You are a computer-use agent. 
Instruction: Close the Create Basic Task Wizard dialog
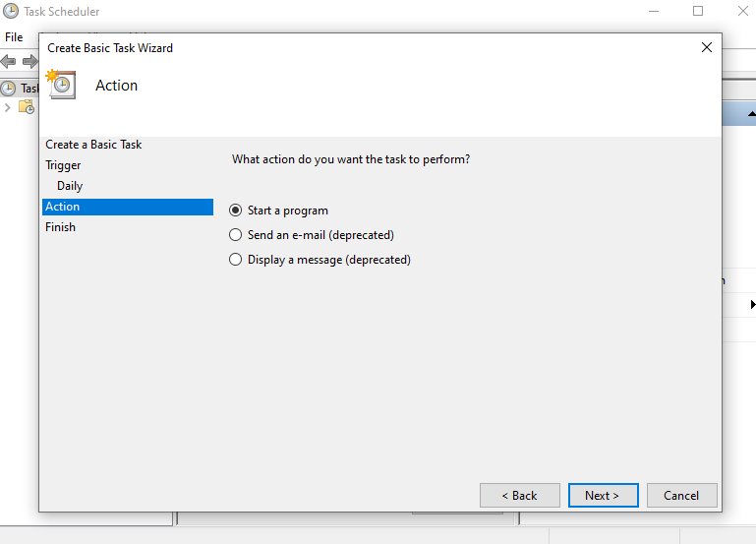coord(706,47)
